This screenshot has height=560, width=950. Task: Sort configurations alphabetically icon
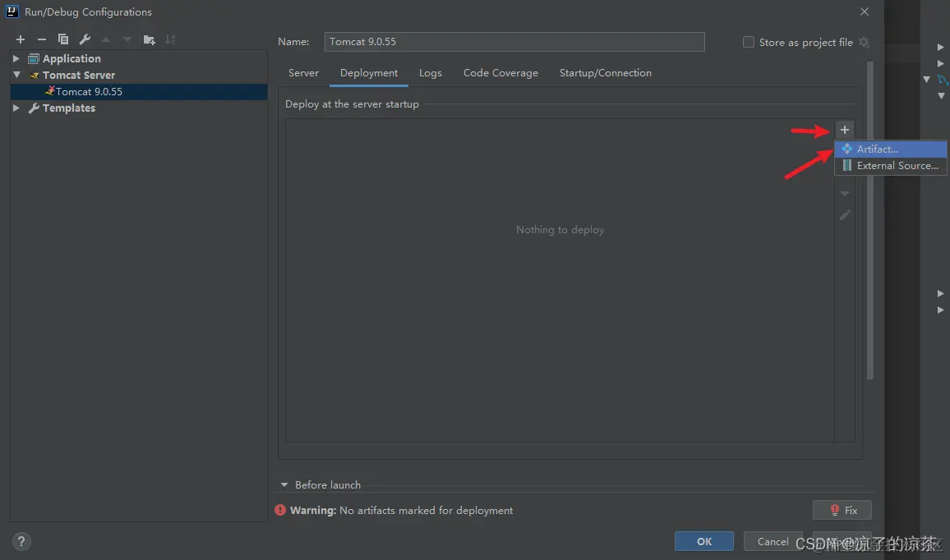coord(171,39)
